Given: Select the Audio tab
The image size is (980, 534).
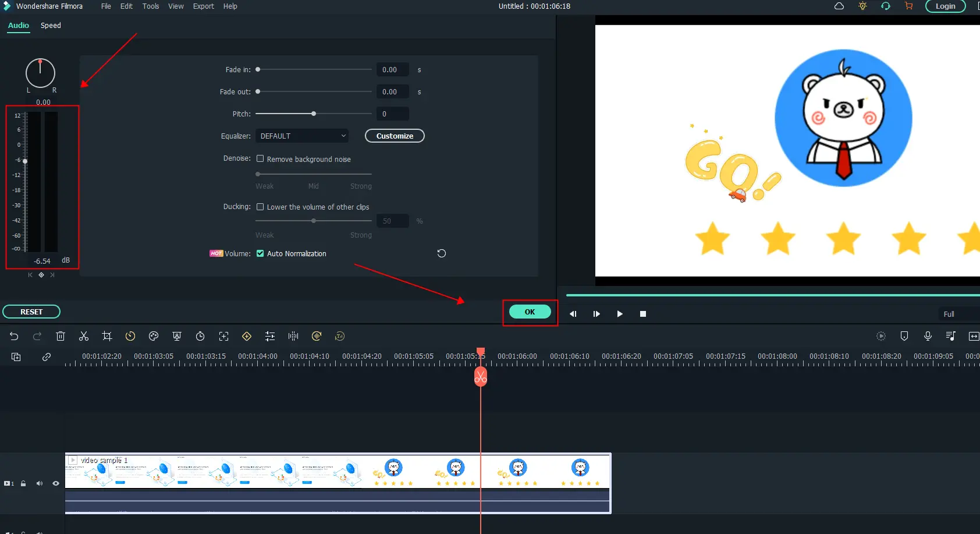Looking at the screenshot, I should click(19, 25).
